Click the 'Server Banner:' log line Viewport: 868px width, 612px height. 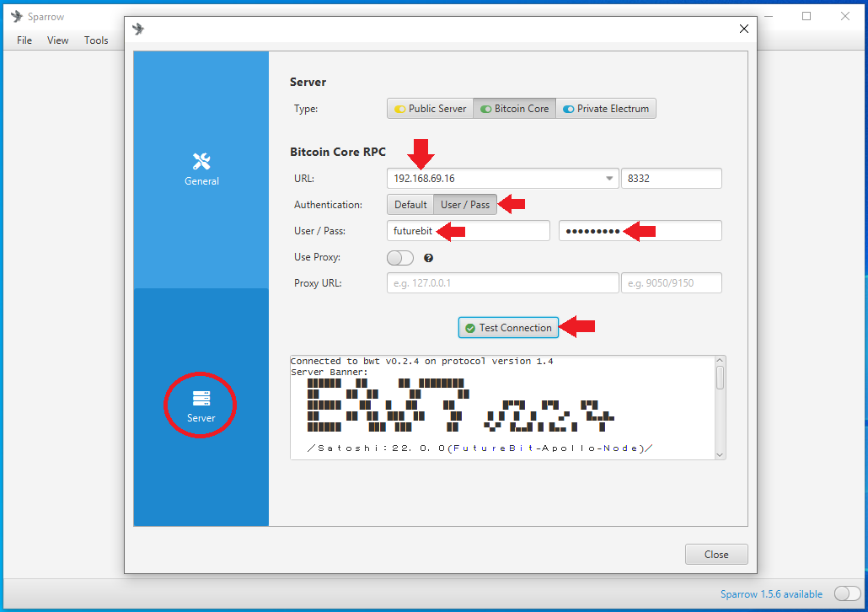pos(330,373)
